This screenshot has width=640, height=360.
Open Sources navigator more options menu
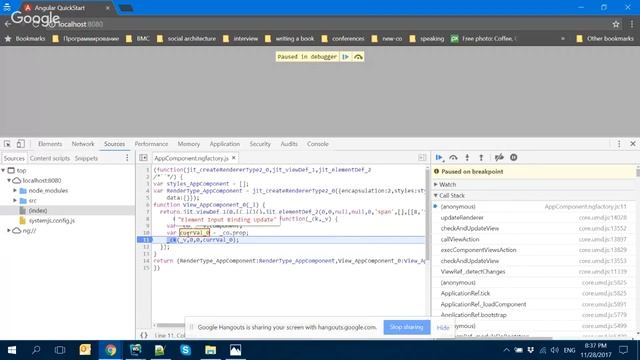(x=127, y=158)
